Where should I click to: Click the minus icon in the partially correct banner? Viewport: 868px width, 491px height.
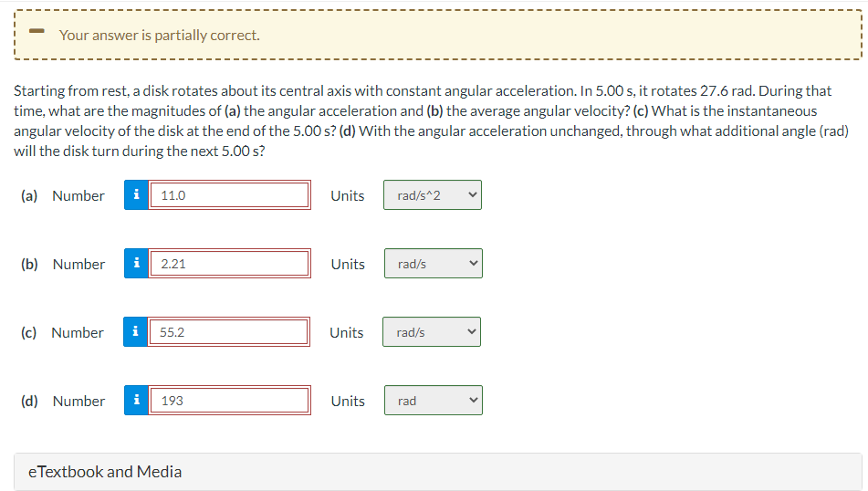37,31
